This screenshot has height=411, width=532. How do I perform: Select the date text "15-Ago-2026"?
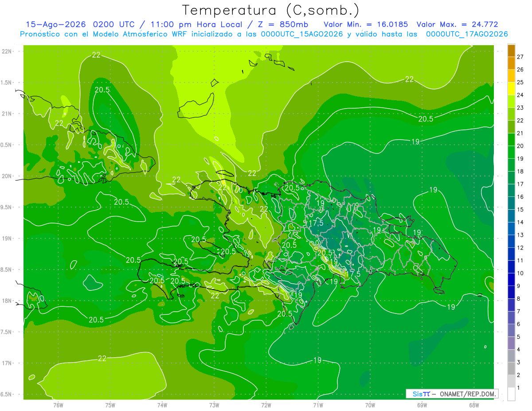pyautogui.click(x=55, y=24)
